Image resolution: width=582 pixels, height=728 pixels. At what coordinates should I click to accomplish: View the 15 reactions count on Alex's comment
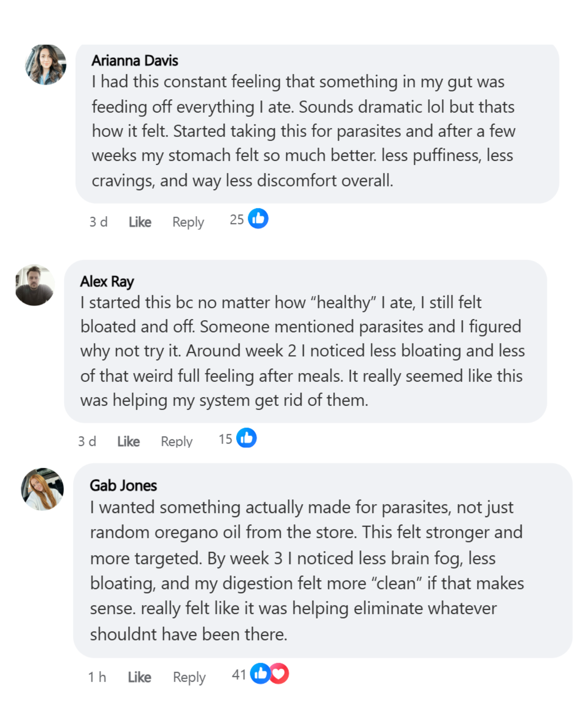[225, 439]
